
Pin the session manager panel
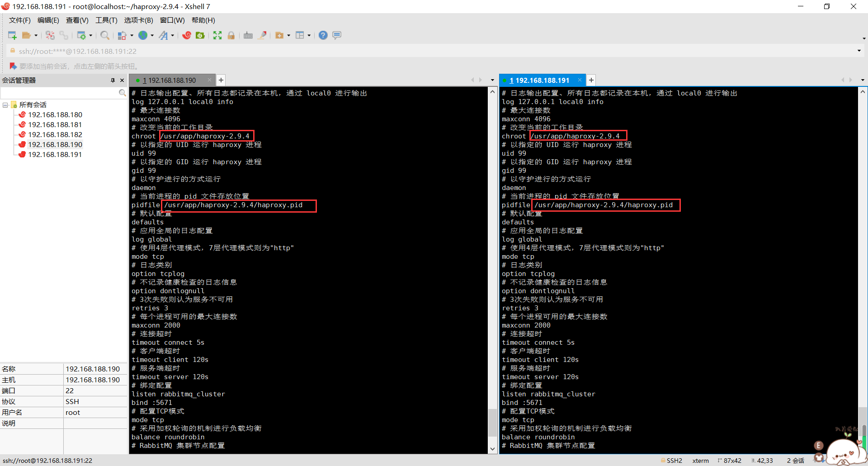coord(113,81)
